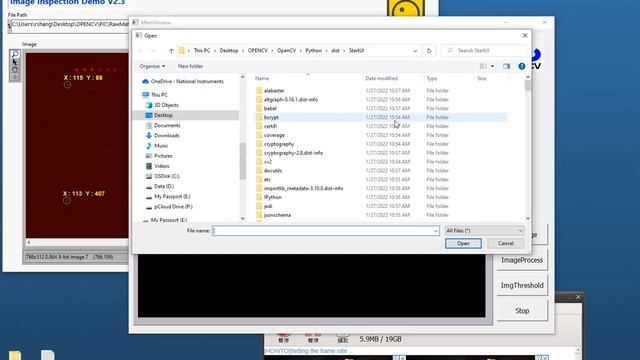
Task: Close the Open dialog
Action: (x=525, y=36)
